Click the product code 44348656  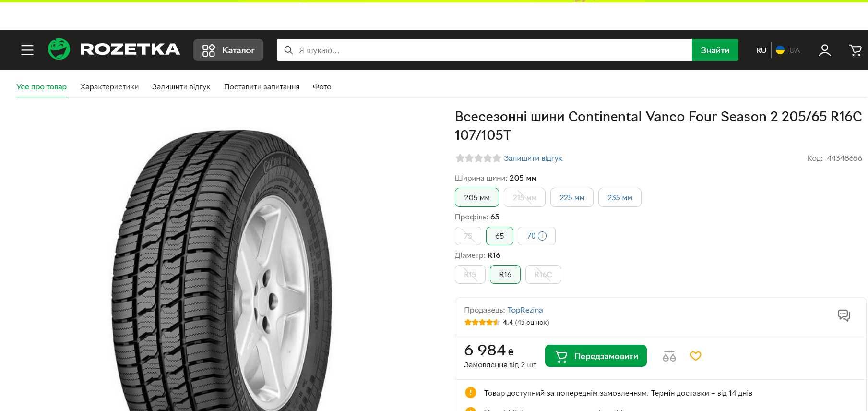844,158
